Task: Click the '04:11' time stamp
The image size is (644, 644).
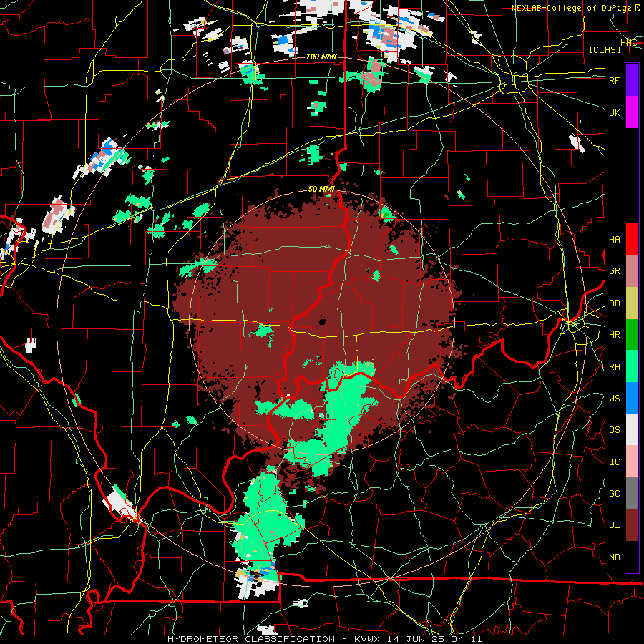Action: tap(468, 639)
